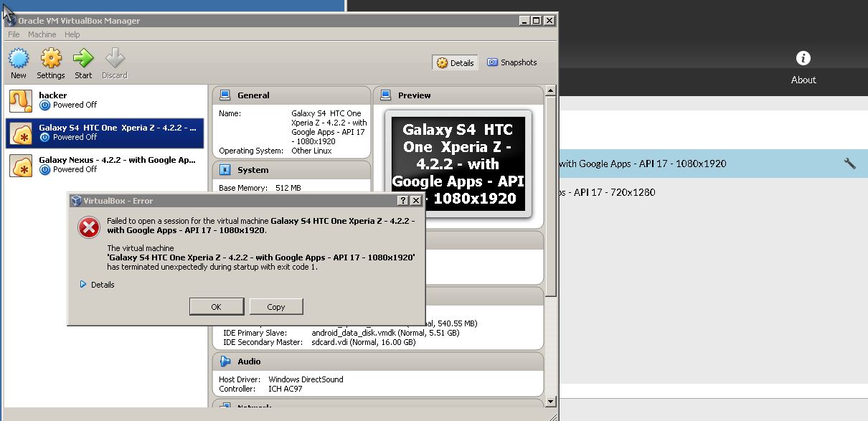Click Powered Off status icon under hacker
Viewport: 868px width, 421px height.
pyautogui.click(x=45, y=105)
